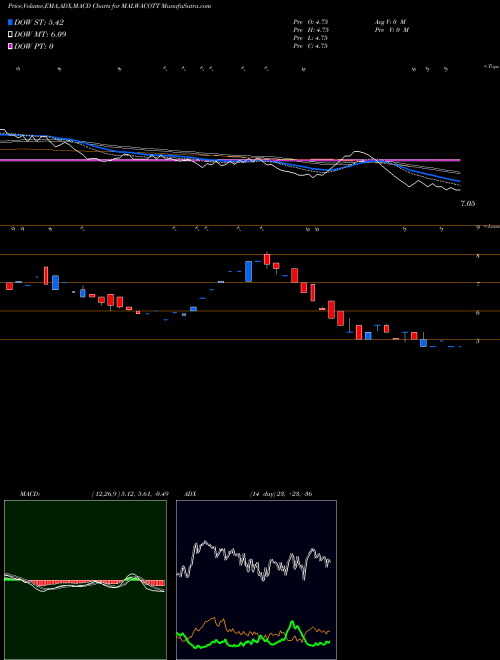Click the MACD '(12,26,9) 5.12, 5.61, -0.49' values
Image resolution: width=500 pixels, height=660 pixels.
[x=130, y=494]
